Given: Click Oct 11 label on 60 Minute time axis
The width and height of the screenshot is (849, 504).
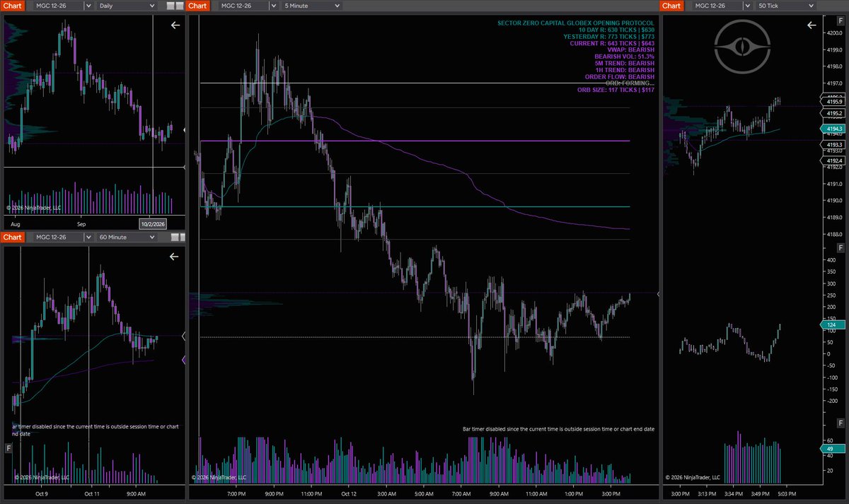Looking at the screenshot, I should 93,494.
